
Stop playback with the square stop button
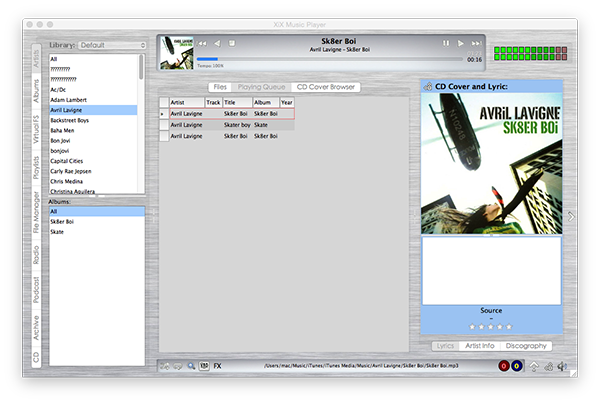click(232, 43)
